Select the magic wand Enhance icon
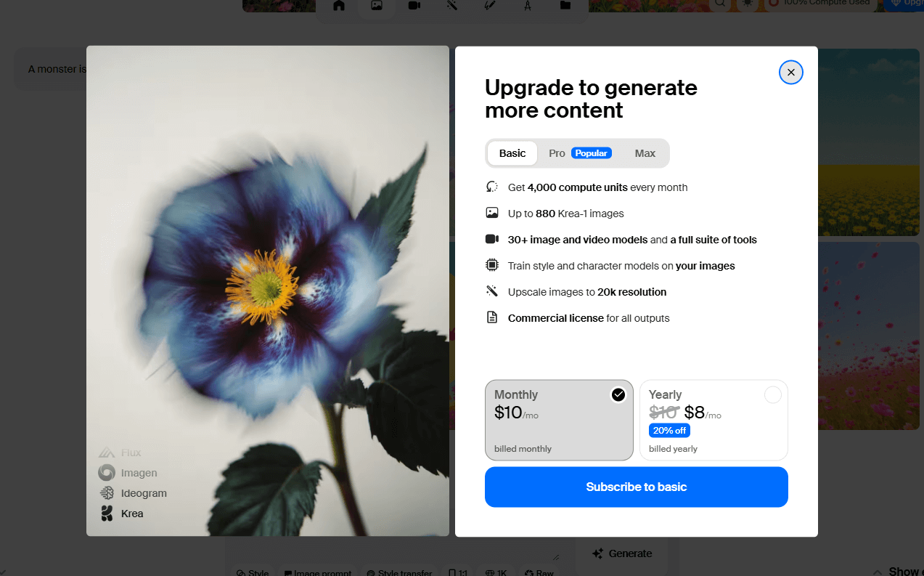924x576 pixels. (x=451, y=6)
